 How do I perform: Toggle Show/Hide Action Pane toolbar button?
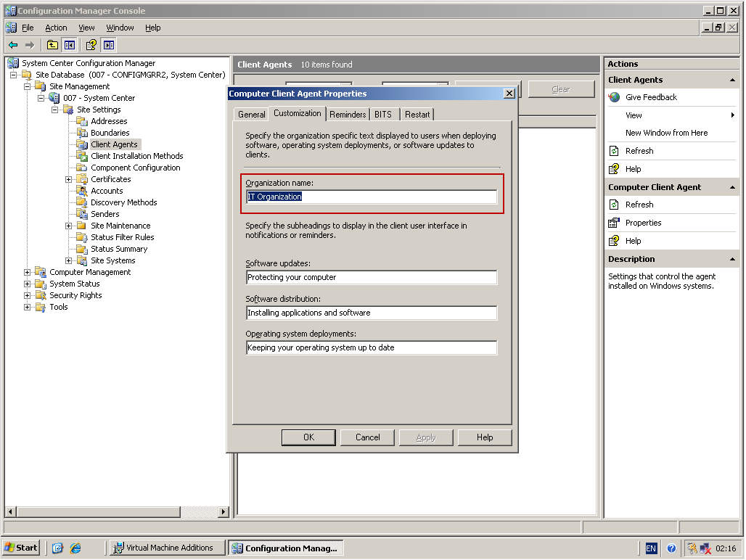109,45
